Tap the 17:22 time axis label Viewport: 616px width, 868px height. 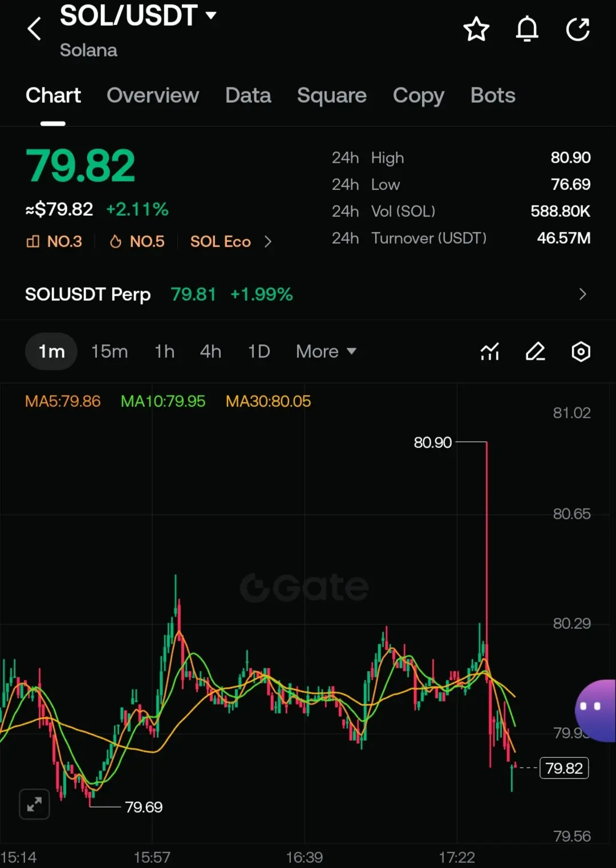(457, 857)
